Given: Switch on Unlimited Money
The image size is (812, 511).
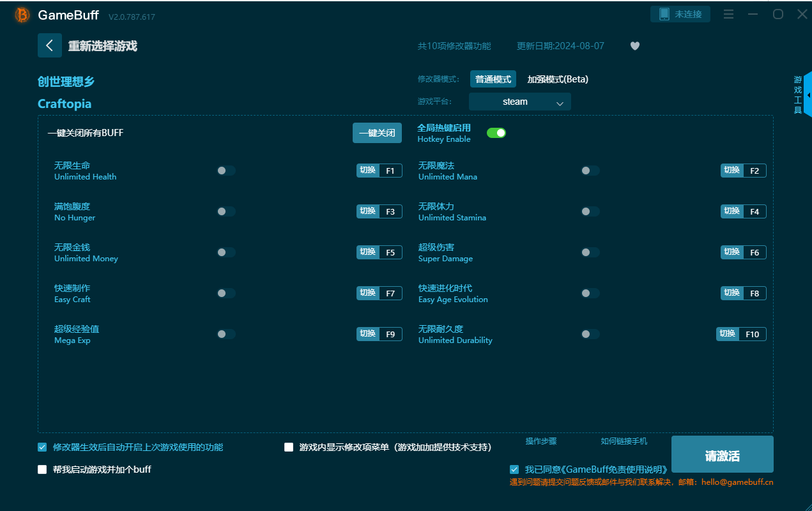Looking at the screenshot, I should point(226,252).
